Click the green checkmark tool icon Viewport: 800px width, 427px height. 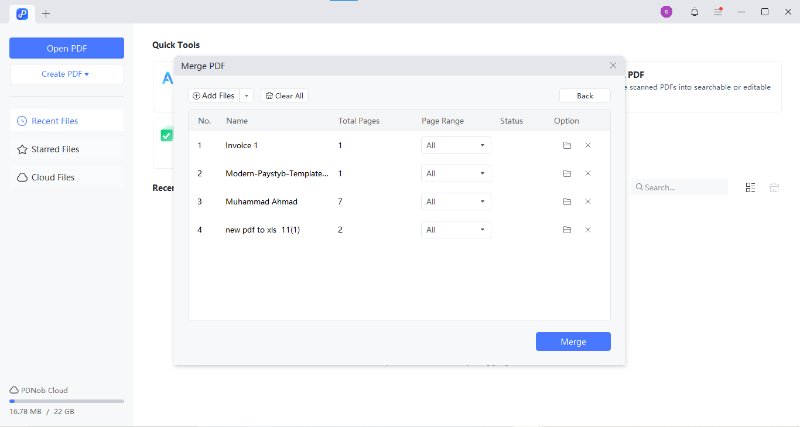167,135
